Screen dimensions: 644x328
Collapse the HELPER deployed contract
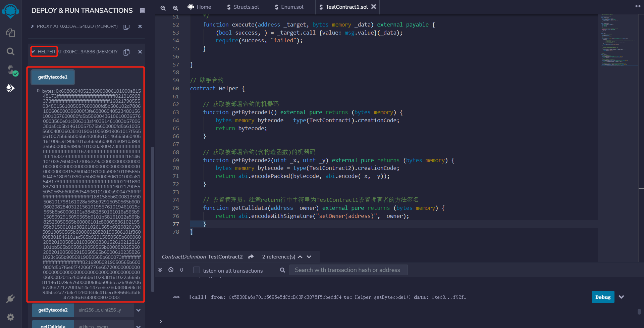(x=33, y=52)
